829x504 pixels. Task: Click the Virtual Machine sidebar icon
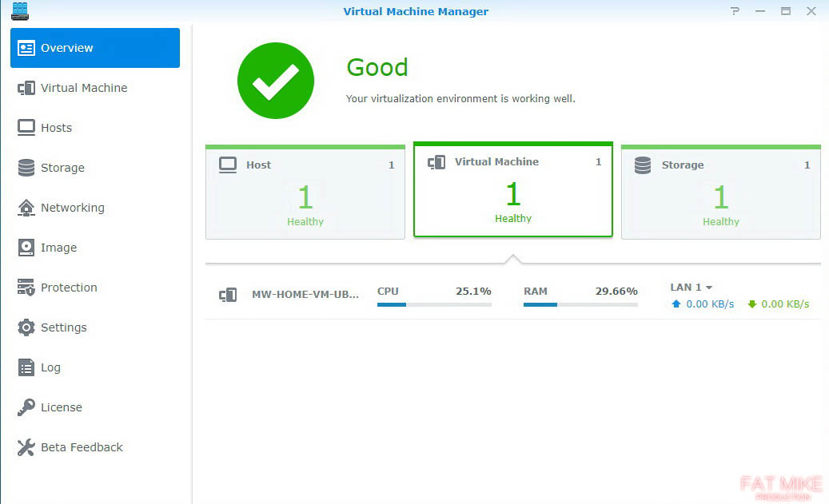26,88
